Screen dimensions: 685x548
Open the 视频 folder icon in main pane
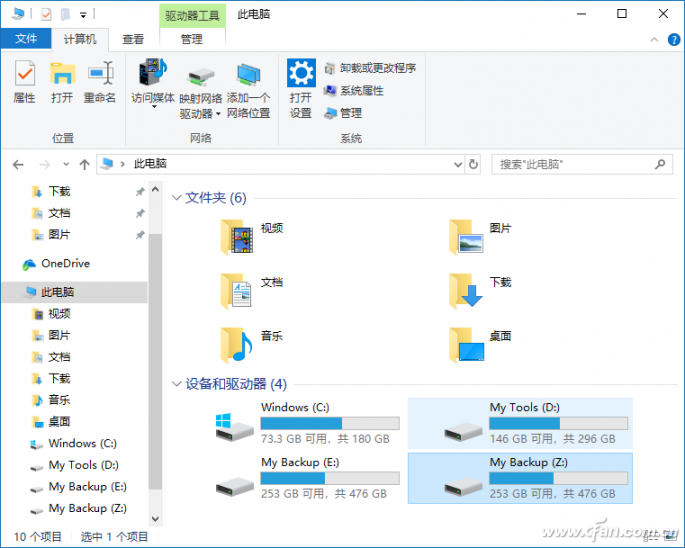click(237, 237)
